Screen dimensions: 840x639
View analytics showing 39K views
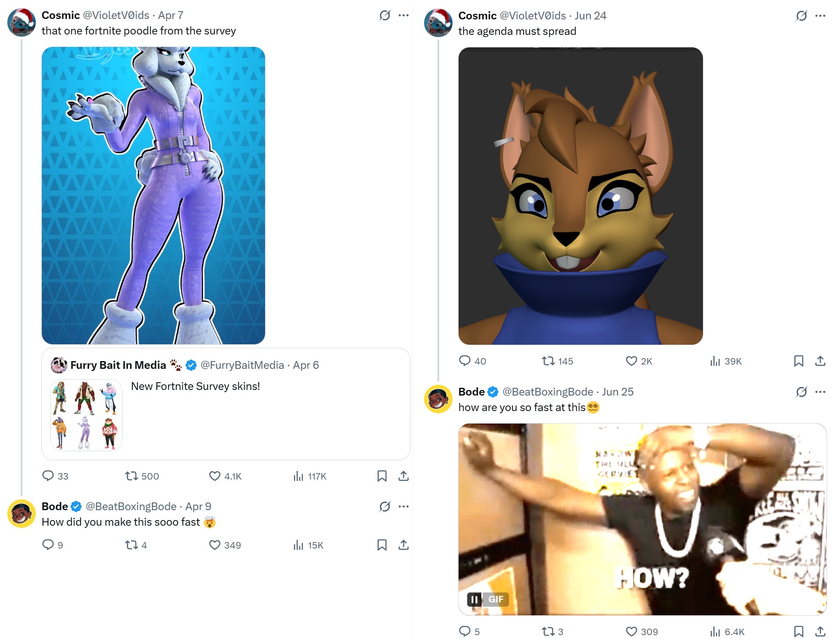(726, 361)
